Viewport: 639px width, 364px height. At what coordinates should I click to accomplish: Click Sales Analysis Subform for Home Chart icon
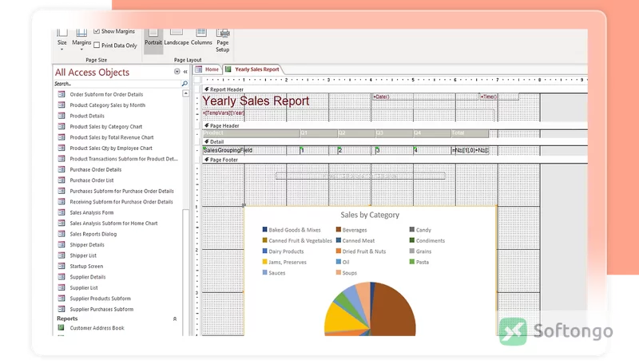click(62, 224)
